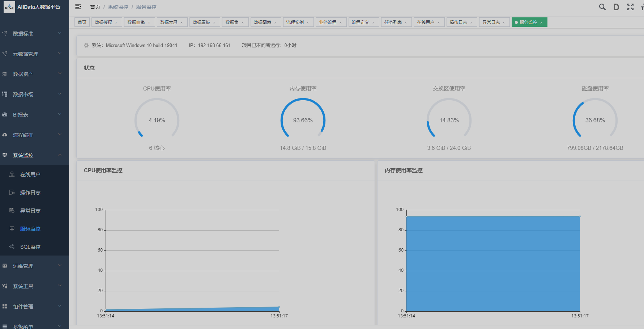Click the 操作日志 sidebar icon
The width and height of the screenshot is (644, 329).
click(12, 193)
